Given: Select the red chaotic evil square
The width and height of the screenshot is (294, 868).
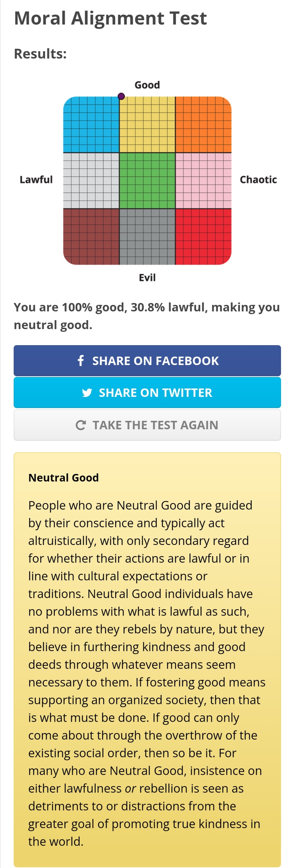Looking at the screenshot, I should click(x=203, y=237).
